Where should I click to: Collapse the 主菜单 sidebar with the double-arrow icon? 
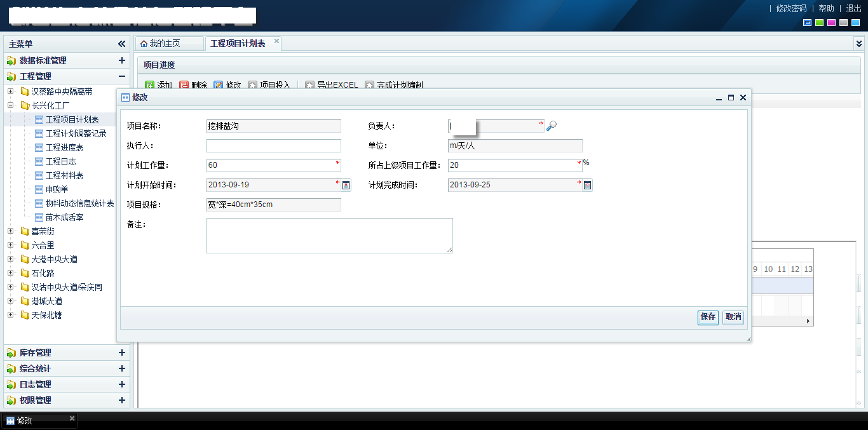coord(122,44)
